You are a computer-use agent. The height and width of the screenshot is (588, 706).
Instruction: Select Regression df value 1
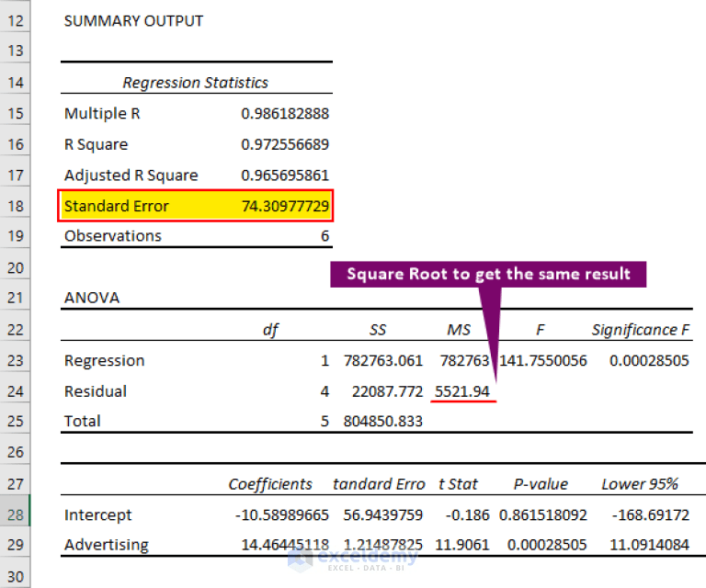pyautogui.click(x=325, y=361)
